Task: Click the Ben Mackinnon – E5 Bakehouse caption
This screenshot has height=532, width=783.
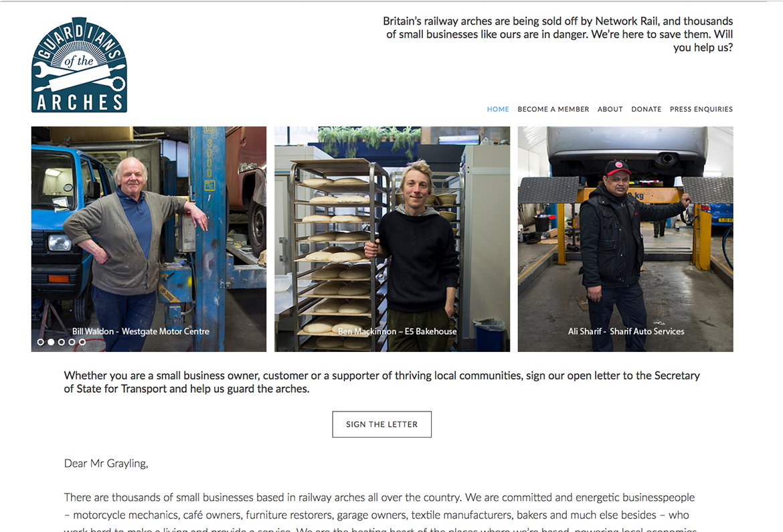Action: pos(397,331)
